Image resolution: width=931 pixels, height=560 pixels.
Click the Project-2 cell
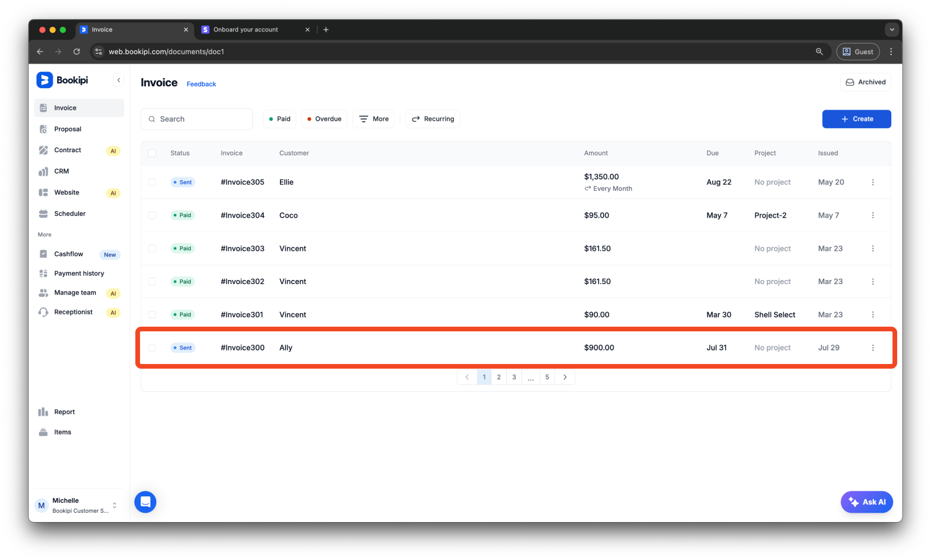coord(770,215)
